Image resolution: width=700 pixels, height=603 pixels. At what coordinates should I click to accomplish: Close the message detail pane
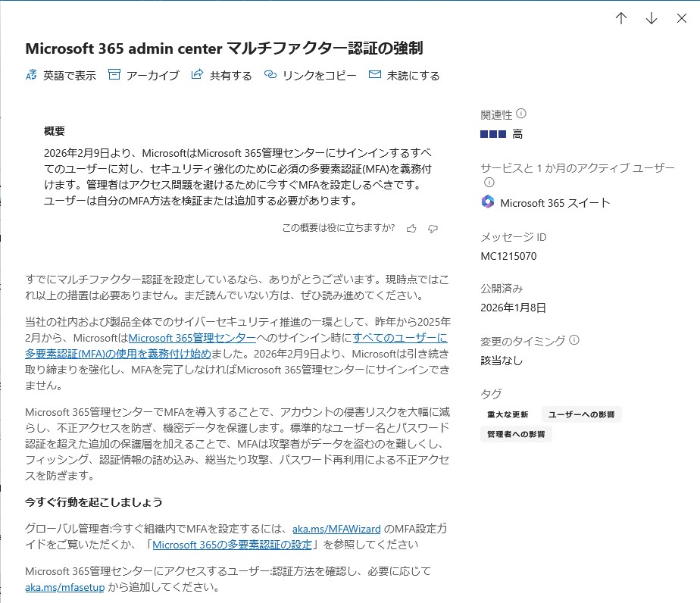pos(682,18)
